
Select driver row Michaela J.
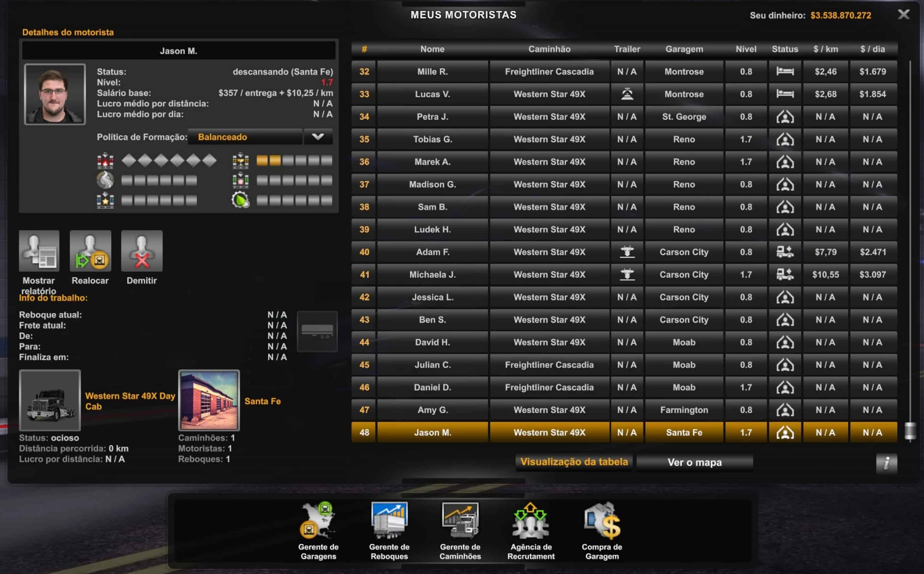click(x=432, y=274)
